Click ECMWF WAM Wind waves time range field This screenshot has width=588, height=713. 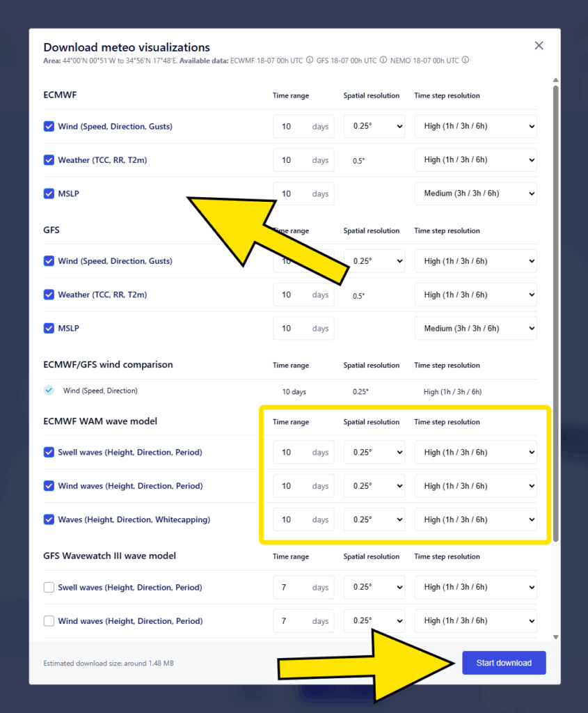303,485
